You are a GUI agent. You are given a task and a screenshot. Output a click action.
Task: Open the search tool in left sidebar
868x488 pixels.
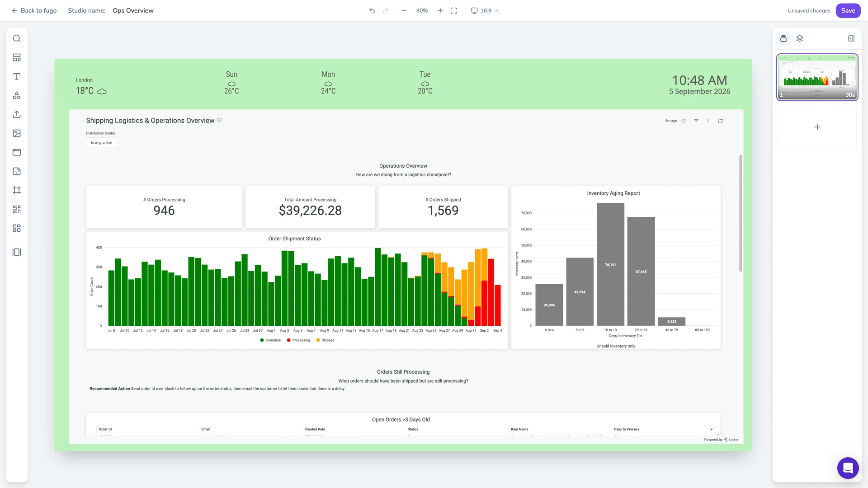[x=17, y=38]
